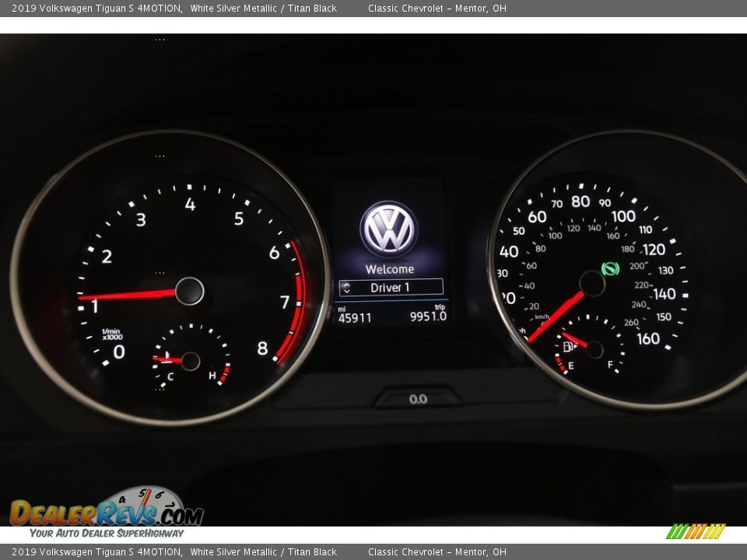The width and height of the screenshot is (747, 560).
Task: Click the up/down arrows beside Driver 1
Action: [347, 288]
